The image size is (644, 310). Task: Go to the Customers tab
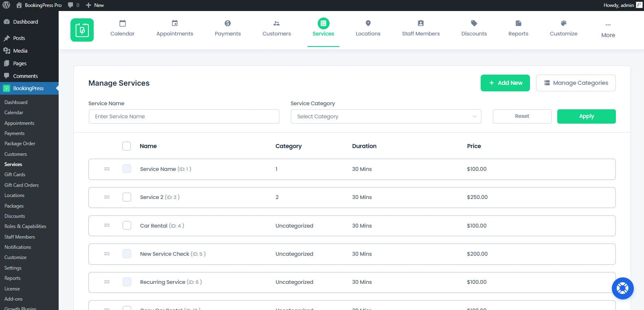[277, 29]
